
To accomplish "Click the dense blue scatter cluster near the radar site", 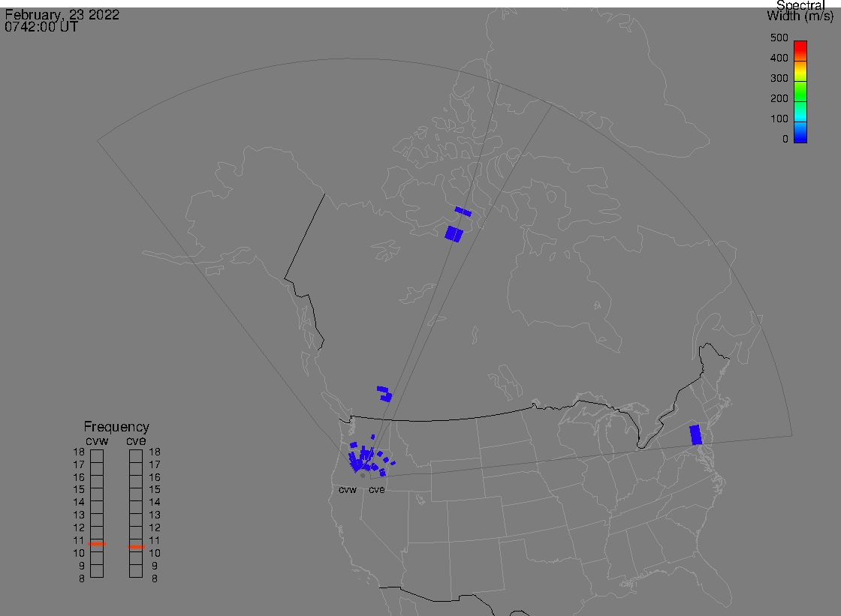I will [x=363, y=459].
